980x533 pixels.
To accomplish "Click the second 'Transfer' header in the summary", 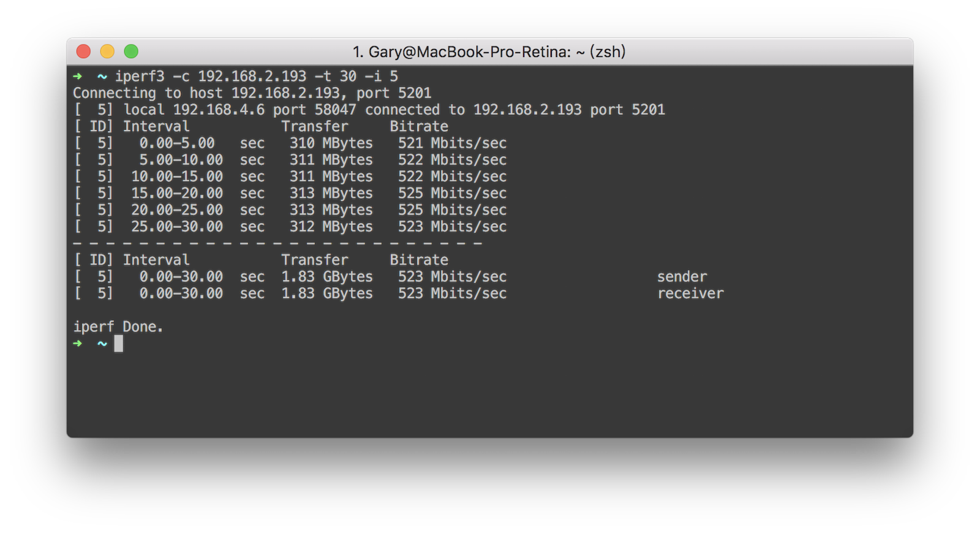I will [314, 260].
